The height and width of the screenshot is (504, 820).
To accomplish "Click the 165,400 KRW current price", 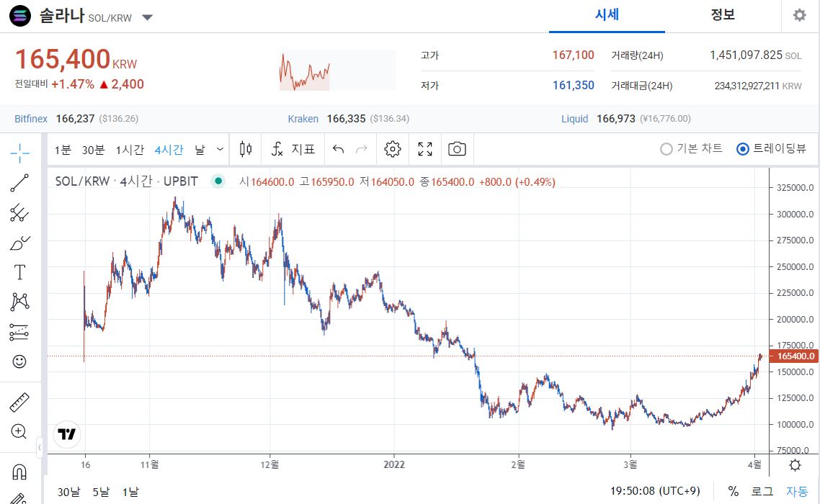I will (76, 59).
